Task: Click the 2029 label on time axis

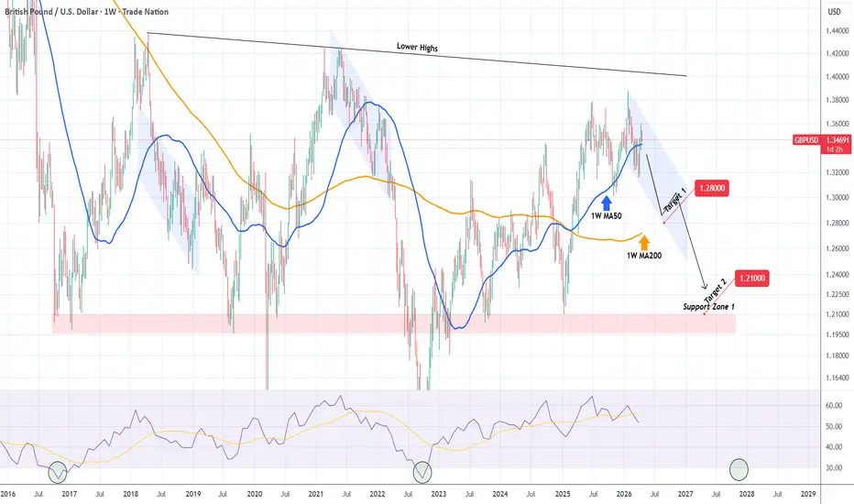Action: [x=808, y=494]
